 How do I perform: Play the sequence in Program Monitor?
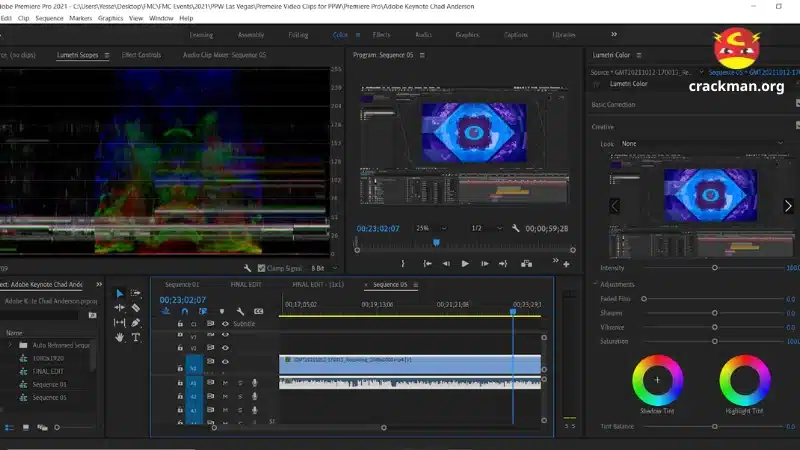(x=465, y=264)
